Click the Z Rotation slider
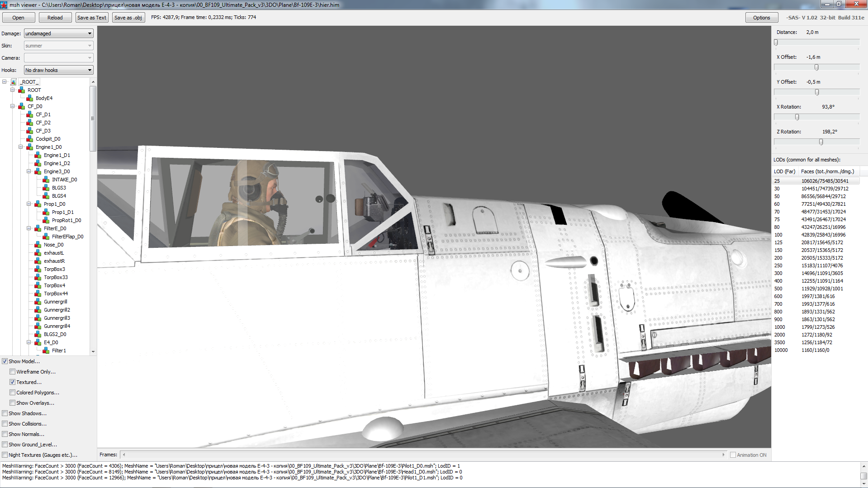Viewport: 868px width, 488px height. [816, 142]
